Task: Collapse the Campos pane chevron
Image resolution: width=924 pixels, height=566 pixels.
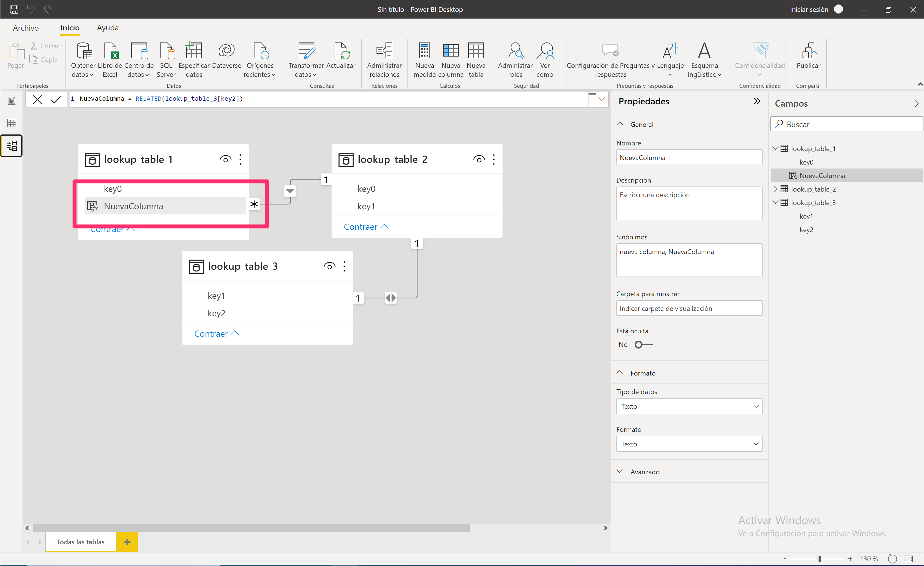Action: pos(916,104)
